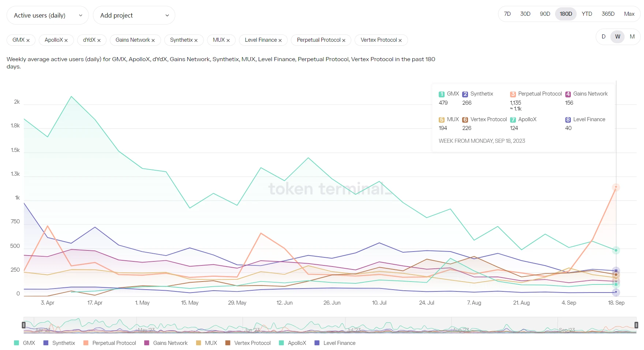
Task: Switch to monthly (M) granularity
Action: pyautogui.click(x=632, y=37)
